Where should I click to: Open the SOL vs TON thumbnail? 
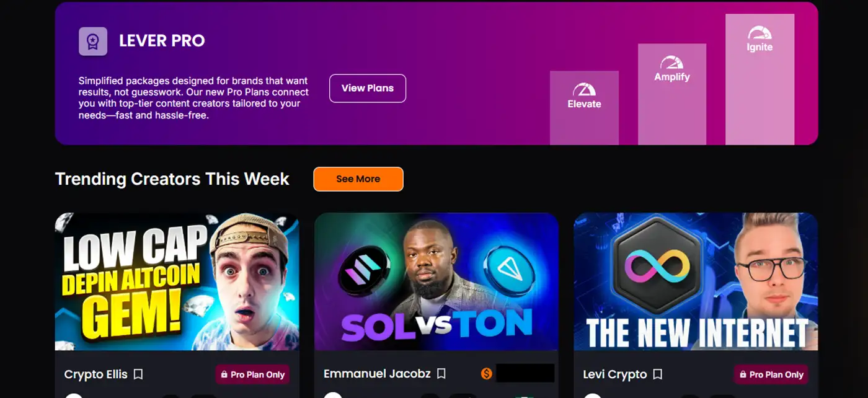click(x=436, y=281)
